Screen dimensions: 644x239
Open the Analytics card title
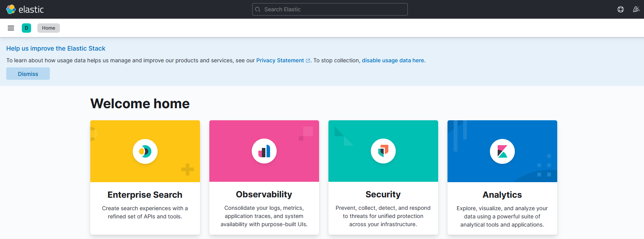point(502,195)
